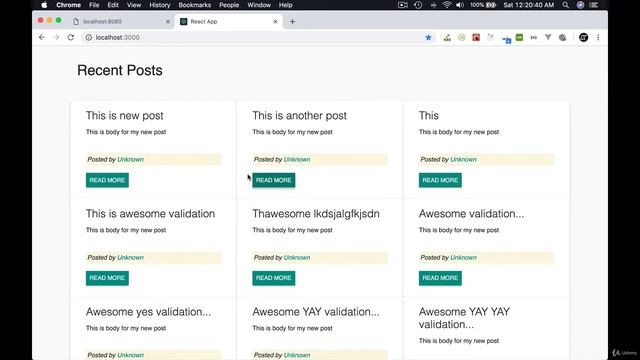Open Chrome's three-dot menu

(598, 38)
